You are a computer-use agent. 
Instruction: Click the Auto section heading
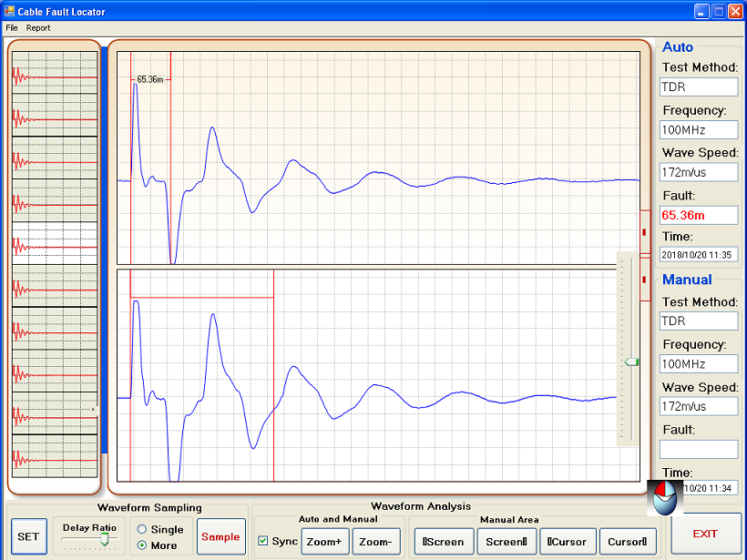tap(678, 47)
